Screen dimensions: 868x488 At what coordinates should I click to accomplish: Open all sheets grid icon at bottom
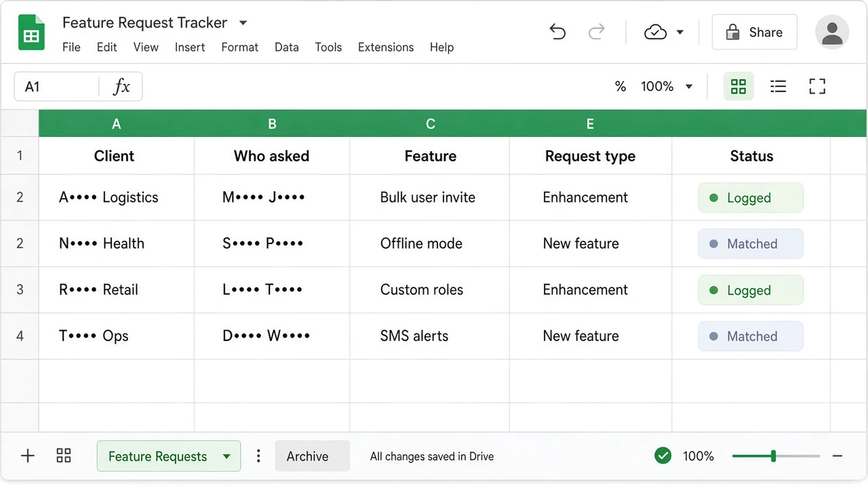tap(64, 456)
